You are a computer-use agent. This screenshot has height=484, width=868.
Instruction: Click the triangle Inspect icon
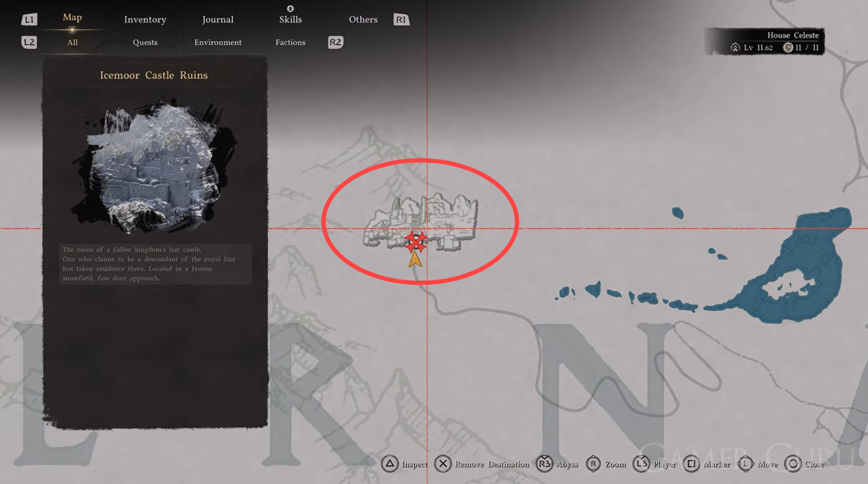tap(390, 464)
